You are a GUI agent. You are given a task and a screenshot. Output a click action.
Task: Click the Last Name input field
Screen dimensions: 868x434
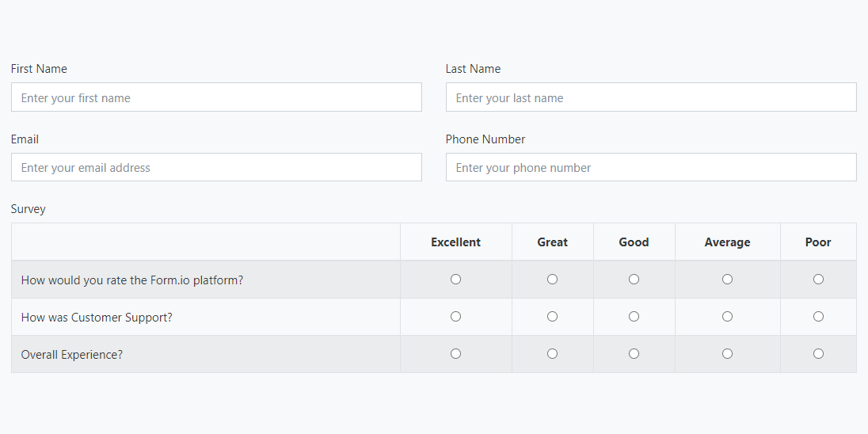651,97
